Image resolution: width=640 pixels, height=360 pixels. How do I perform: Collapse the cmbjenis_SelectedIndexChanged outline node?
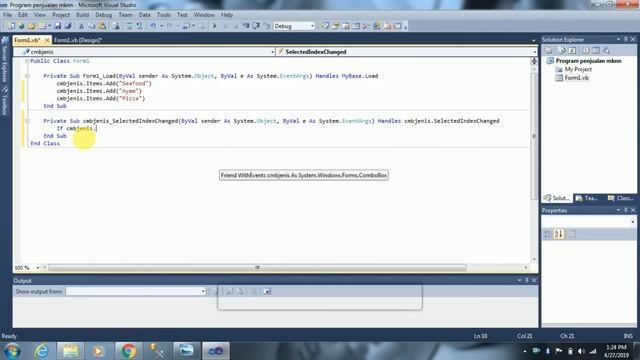pos(27,121)
